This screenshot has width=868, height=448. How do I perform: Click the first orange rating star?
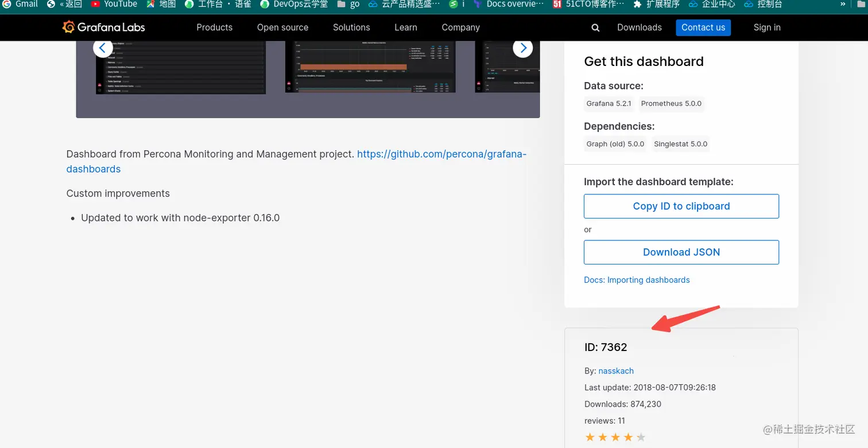tap(590, 438)
